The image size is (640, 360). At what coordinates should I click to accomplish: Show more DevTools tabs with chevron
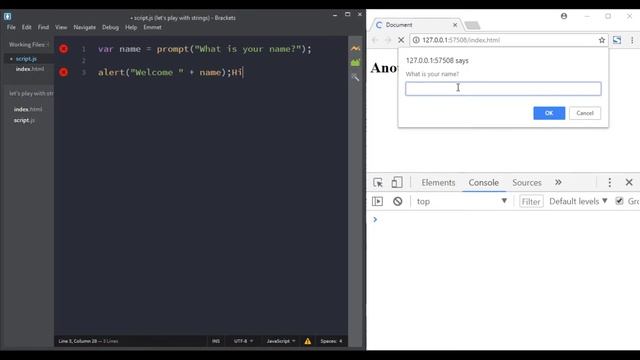pyautogui.click(x=558, y=182)
